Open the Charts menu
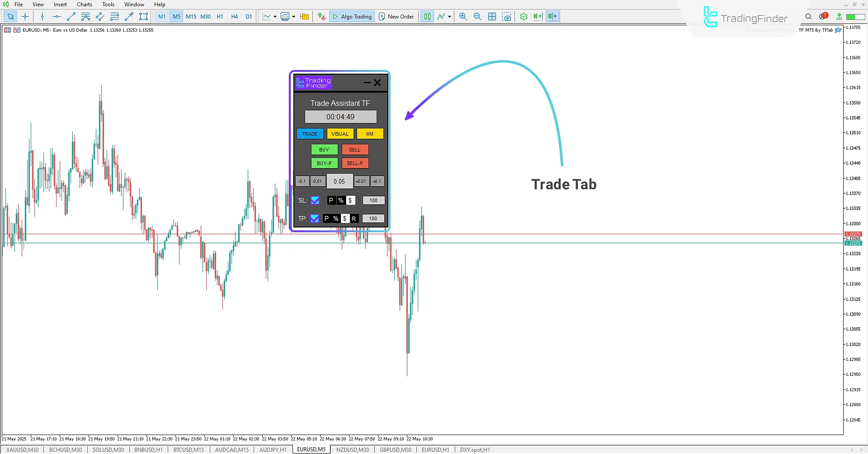The width and height of the screenshot is (868, 454). click(x=84, y=4)
